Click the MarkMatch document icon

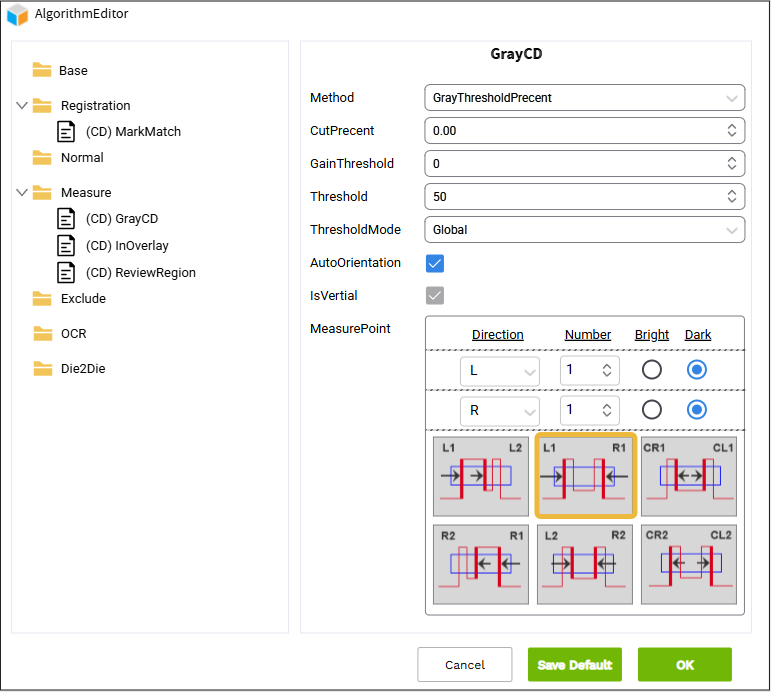pos(66,131)
